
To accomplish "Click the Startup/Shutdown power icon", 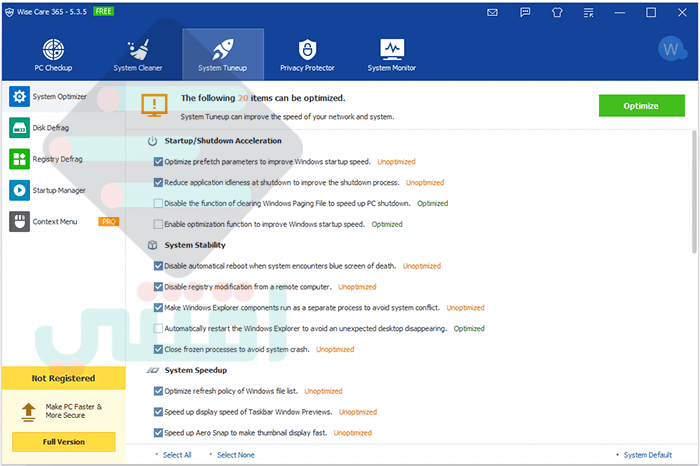I will pos(153,141).
